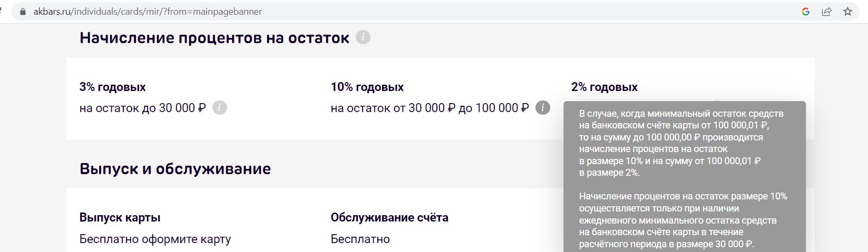This screenshot has width=868, height=252.
Task: Click 'Выпуск и обслуживание' section heading
Action: [175, 169]
